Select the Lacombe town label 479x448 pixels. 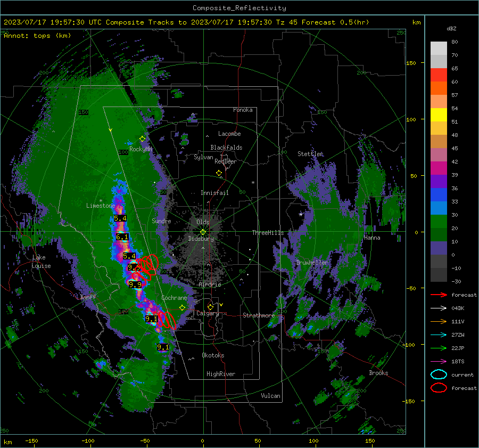tap(229, 134)
